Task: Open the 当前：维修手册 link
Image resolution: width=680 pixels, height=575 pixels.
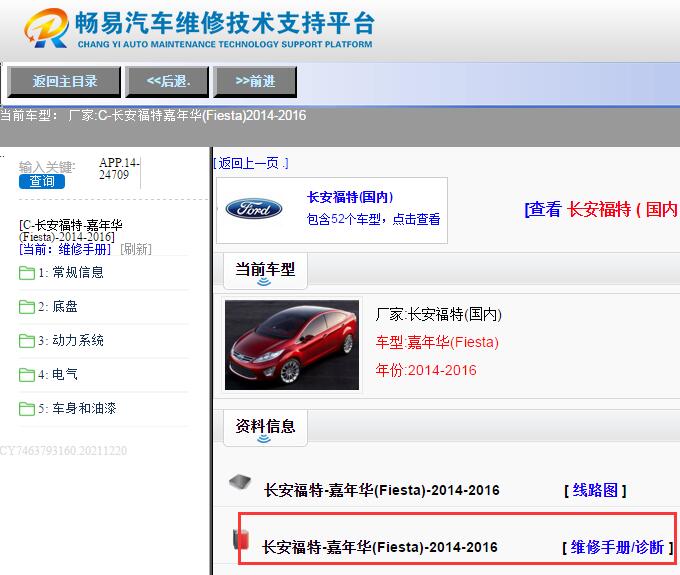Action: pyautogui.click(x=65, y=249)
